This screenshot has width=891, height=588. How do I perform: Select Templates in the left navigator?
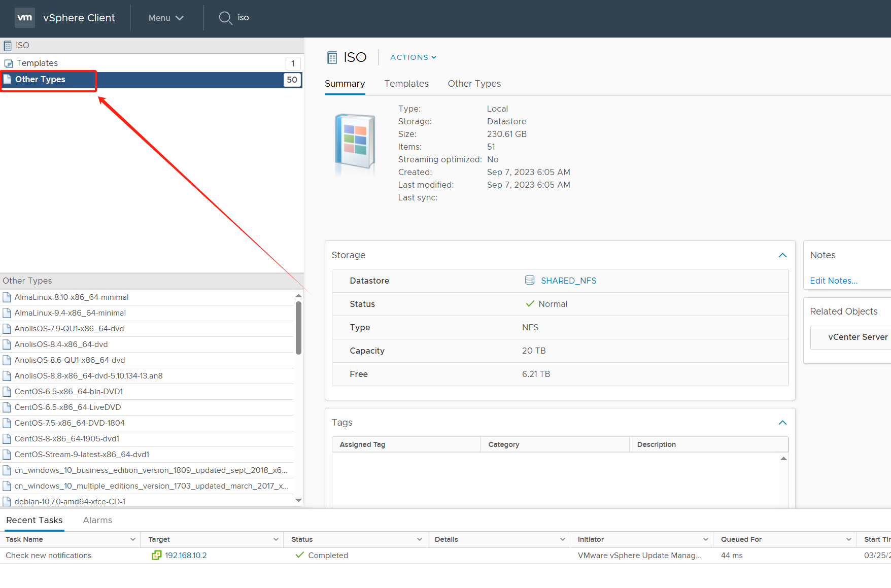[37, 63]
